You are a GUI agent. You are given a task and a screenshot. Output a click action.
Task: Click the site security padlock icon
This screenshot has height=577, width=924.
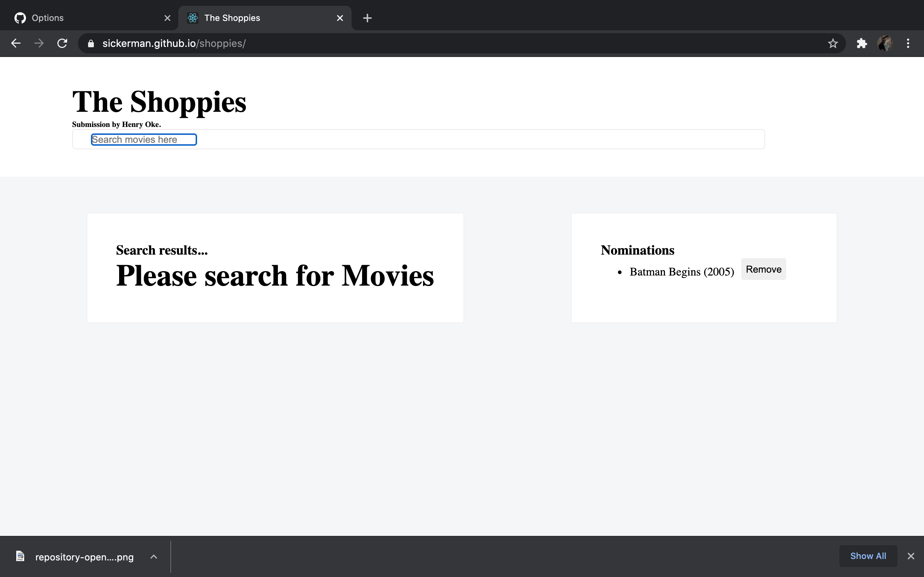pos(91,43)
